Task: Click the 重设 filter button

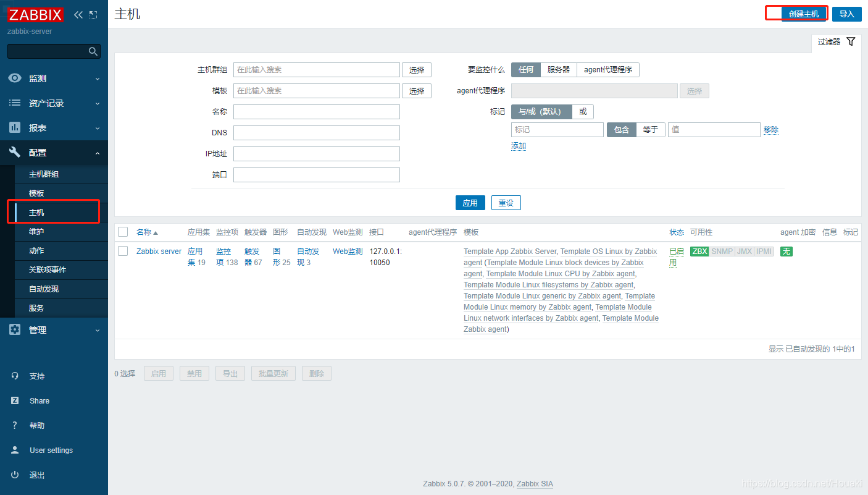Action: click(506, 203)
